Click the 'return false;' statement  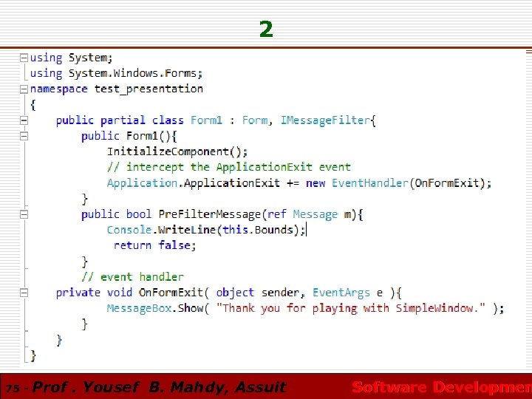pyautogui.click(x=154, y=245)
